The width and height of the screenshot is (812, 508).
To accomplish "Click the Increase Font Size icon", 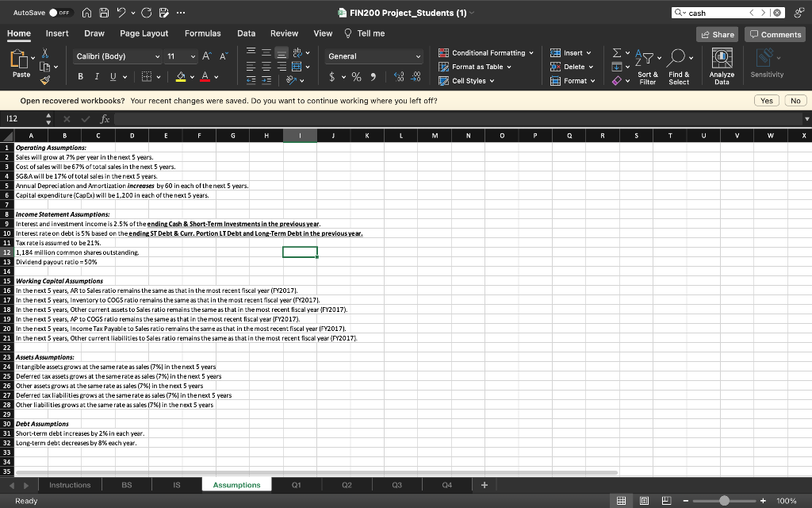I will point(207,56).
